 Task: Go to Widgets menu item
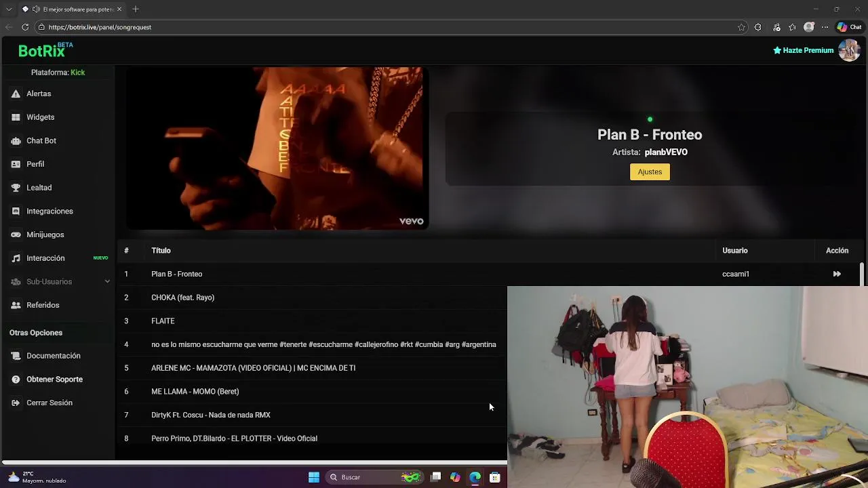point(41,117)
